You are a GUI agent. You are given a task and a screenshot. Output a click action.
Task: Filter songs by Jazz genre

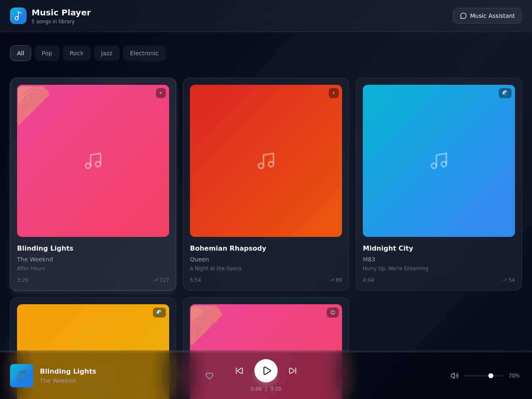point(106,53)
